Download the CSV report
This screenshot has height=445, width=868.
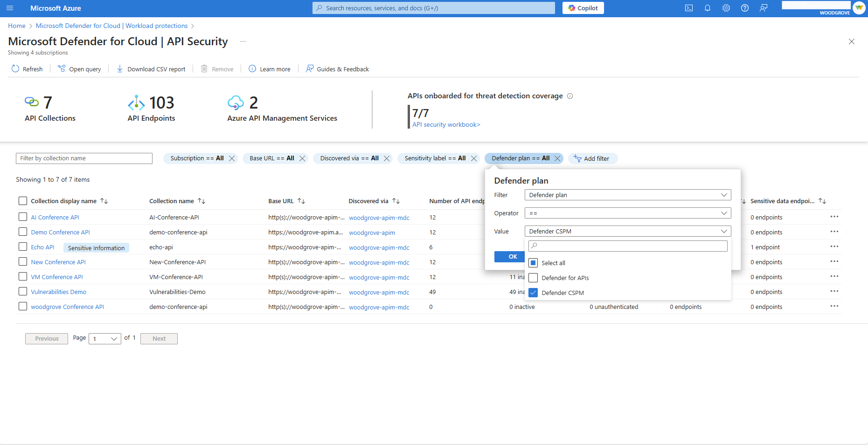pos(151,69)
